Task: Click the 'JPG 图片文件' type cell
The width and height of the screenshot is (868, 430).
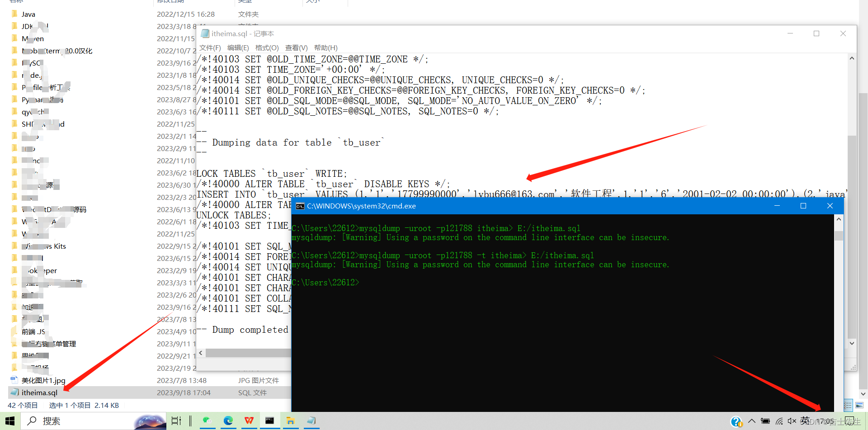Action: point(259,380)
